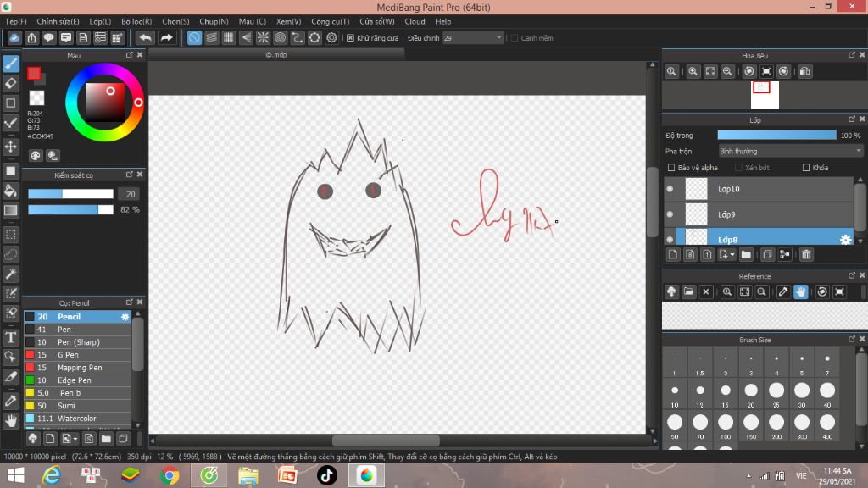Delete layer with the trash icon
Viewport: 868px width, 488px height.
pos(806,254)
